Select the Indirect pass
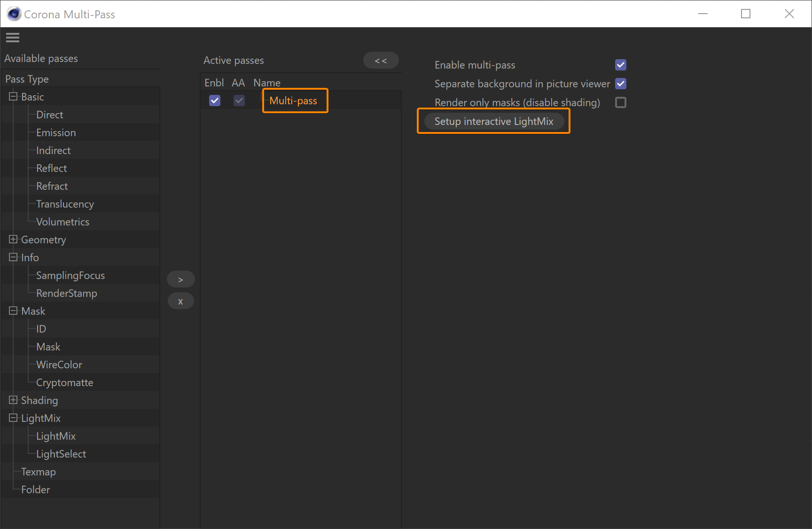Screen dimensions: 812x529 (x=53, y=150)
